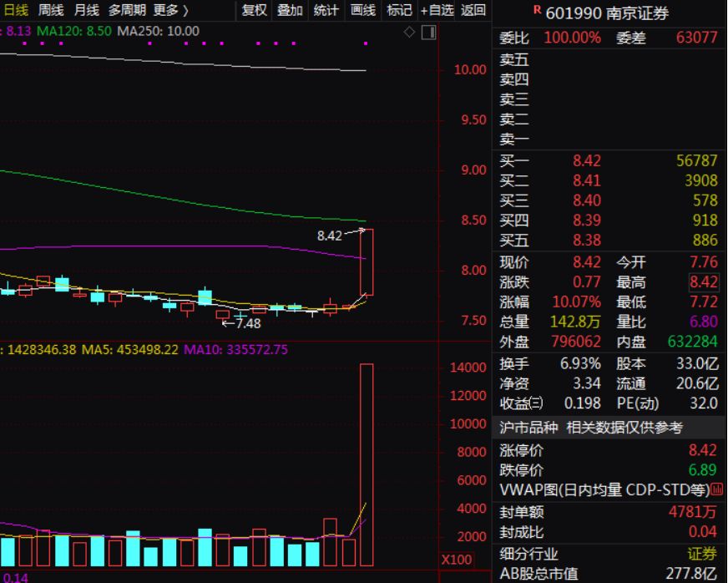The image size is (728, 583).
Task: Click the tall red limit-up candlestick
Action: [x=367, y=261]
